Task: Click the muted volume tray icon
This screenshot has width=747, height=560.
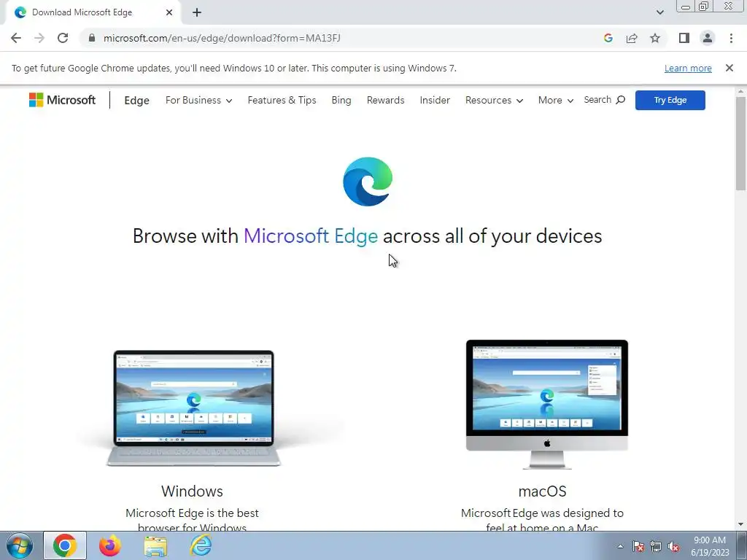Action: coord(673,546)
